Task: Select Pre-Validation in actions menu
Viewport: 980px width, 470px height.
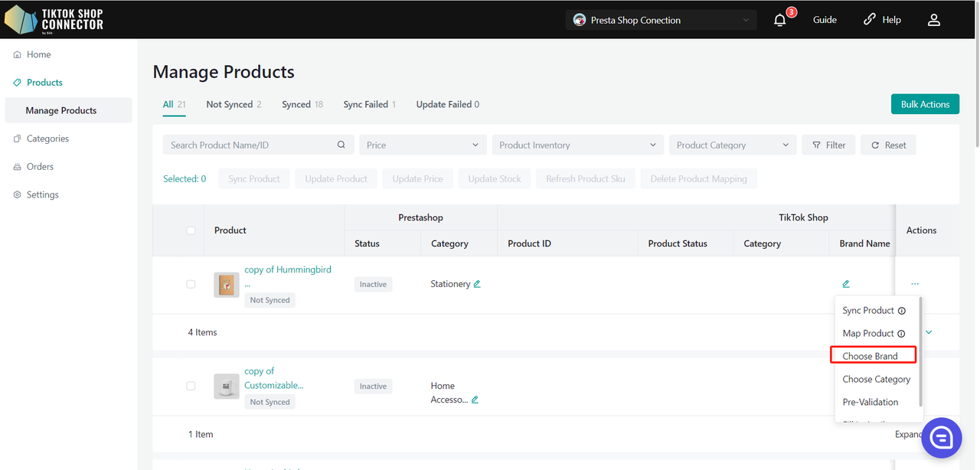Action: (x=871, y=403)
